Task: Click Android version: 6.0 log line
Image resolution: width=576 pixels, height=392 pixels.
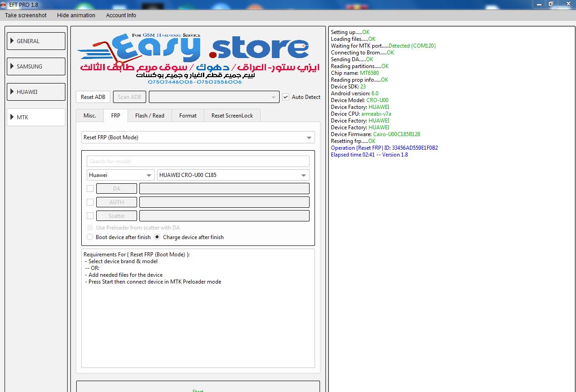Action: pos(354,93)
